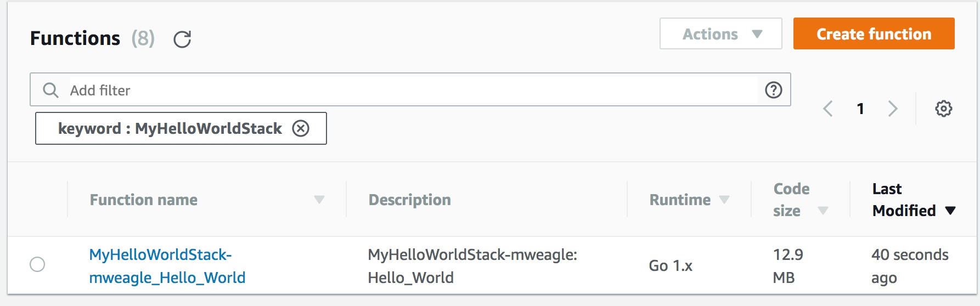
Task: Select the MyHelloWorldStack-mweagle_Hello_World radio button
Action: pyautogui.click(x=37, y=264)
